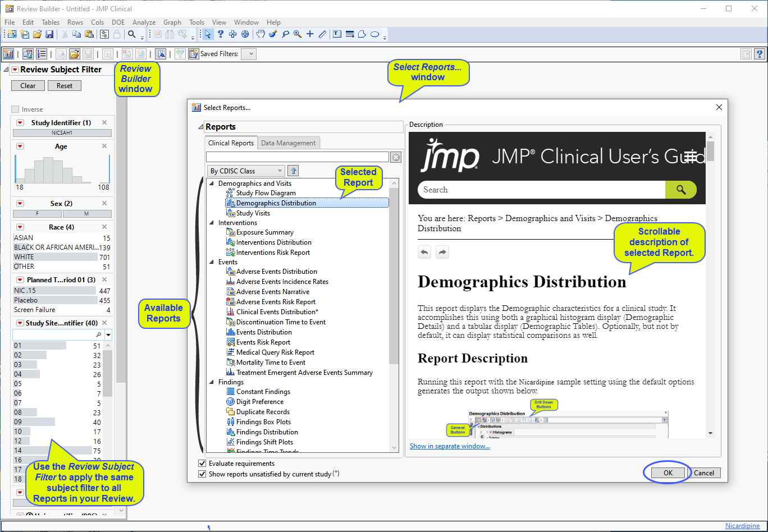The height and width of the screenshot is (532, 768).
Task: Clear the reports search field
Action: click(x=396, y=157)
